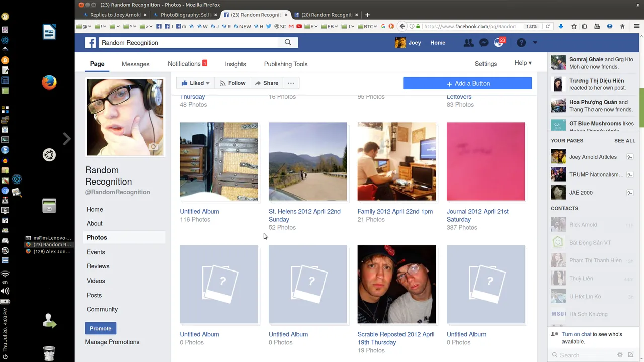This screenshot has width=644, height=362.
Task: Click the Firefox downloads arrow icon
Action: [561, 26]
